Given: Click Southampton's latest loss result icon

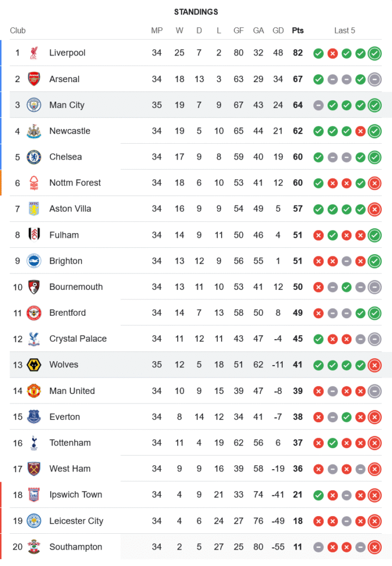Looking at the screenshot, I should click(x=374, y=547).
